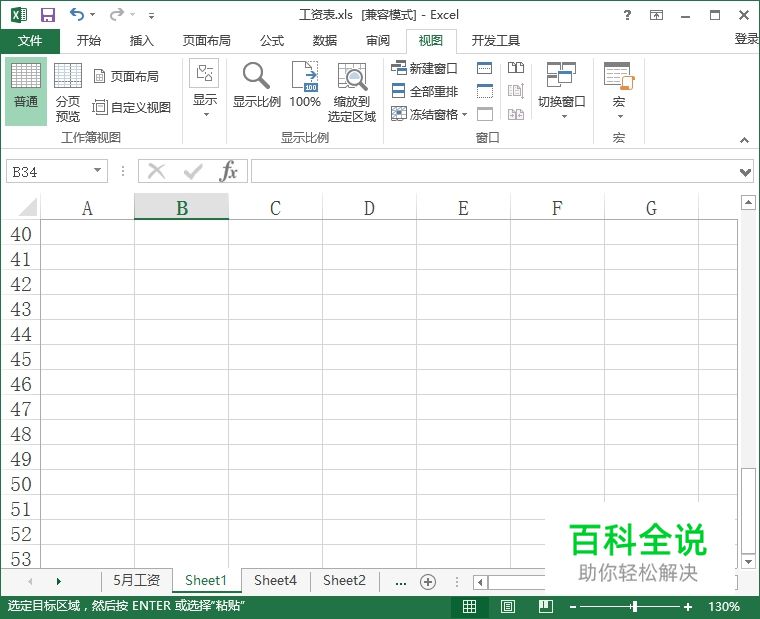Select column D header
Screen dimensions: 760x619
(x=369, y=207)
